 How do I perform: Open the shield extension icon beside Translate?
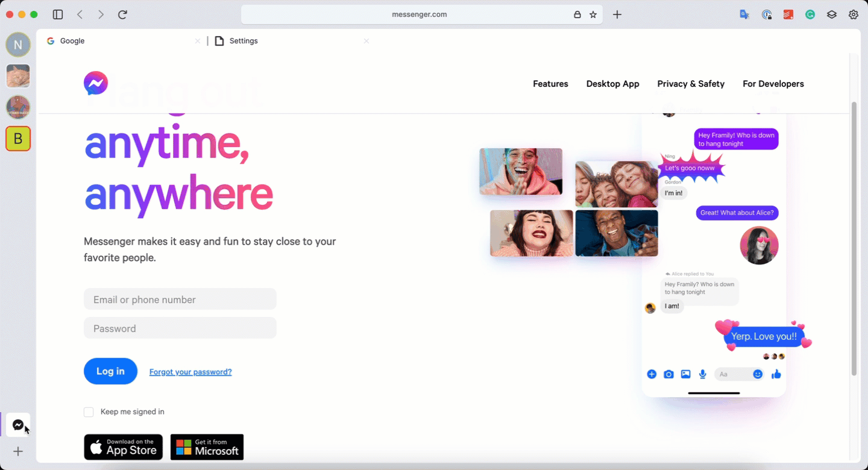click(x=767, y=14)
